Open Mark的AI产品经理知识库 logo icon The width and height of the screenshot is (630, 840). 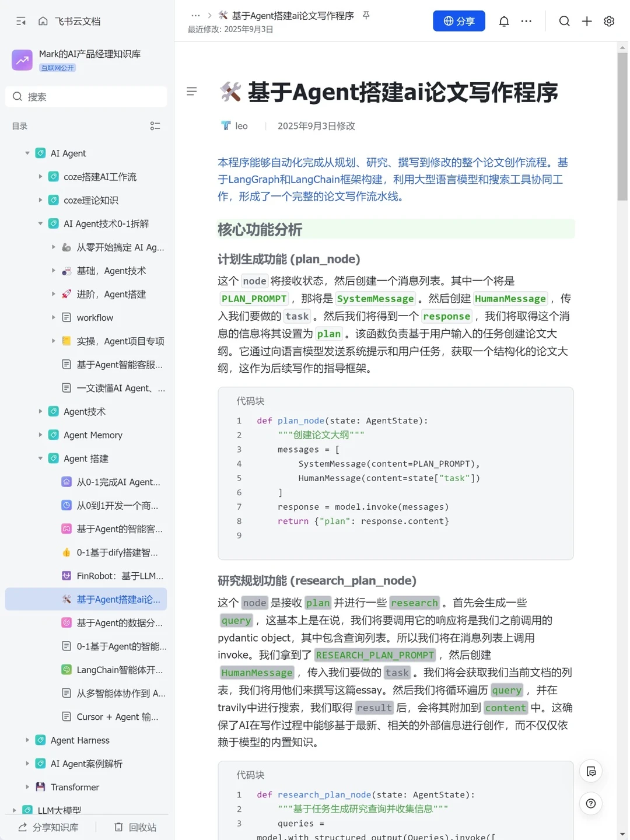pyautogui.click(x=22, y=60)
